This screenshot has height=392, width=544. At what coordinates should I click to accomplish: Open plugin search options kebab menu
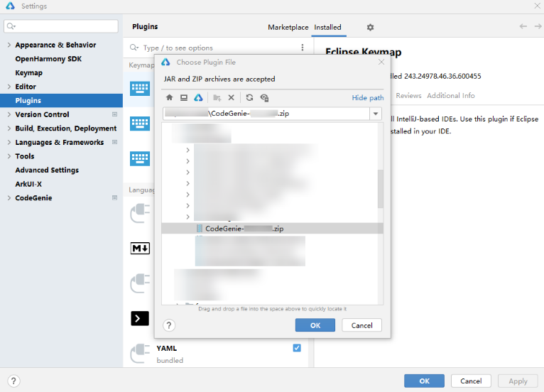click(303, 48)
